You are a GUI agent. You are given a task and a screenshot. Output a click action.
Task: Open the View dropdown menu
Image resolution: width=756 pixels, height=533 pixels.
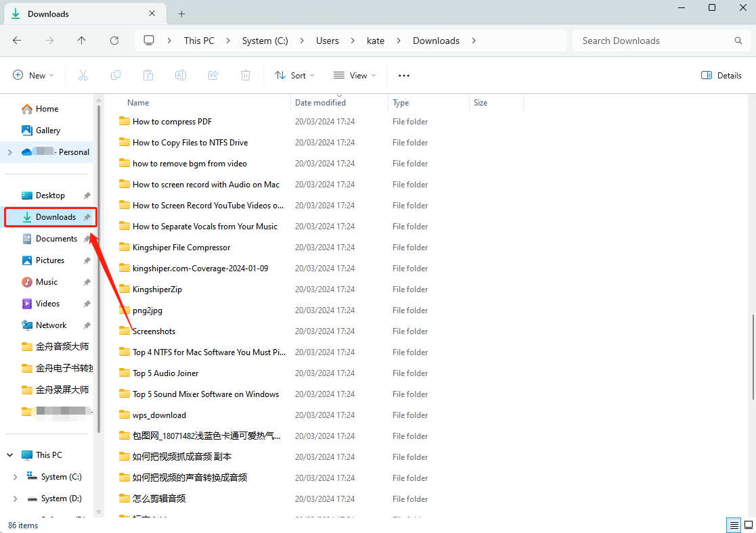(x=355, y=75)
